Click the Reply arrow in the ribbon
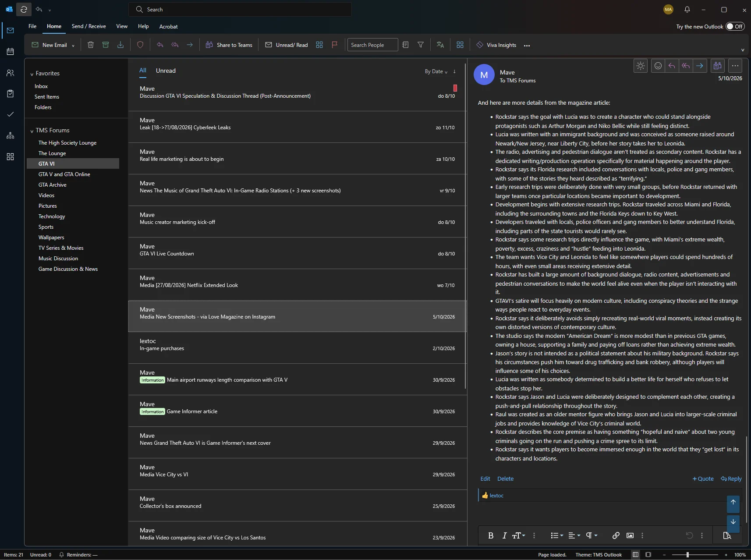 (x=160, y=45)
